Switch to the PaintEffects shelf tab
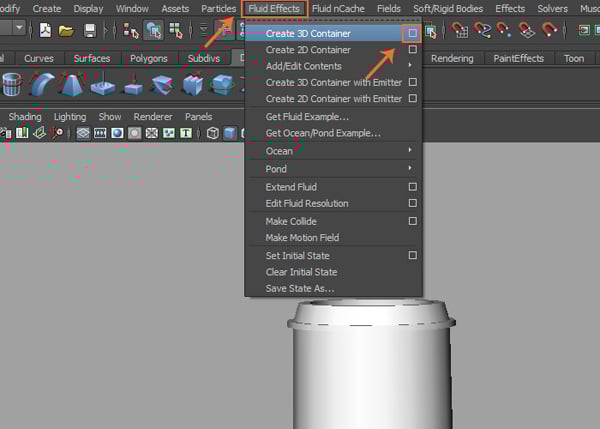600x429 pixels. [x=518, y=58]
